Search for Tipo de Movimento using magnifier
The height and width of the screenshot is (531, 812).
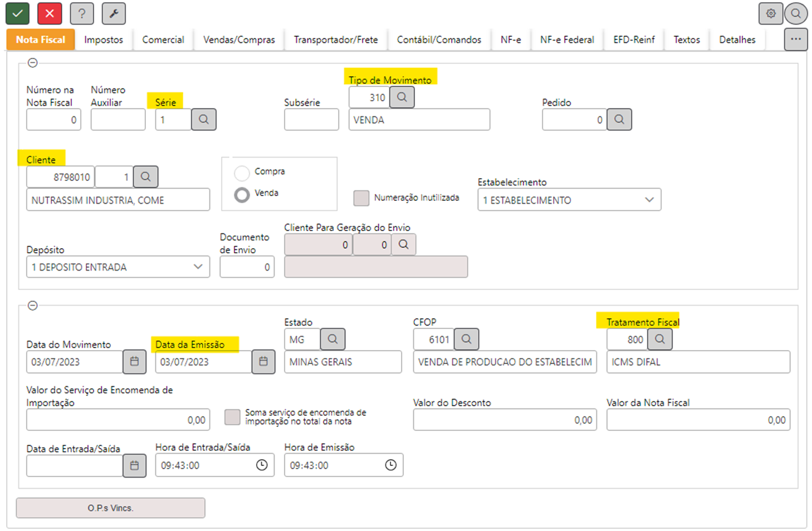(x=402, y=97)
